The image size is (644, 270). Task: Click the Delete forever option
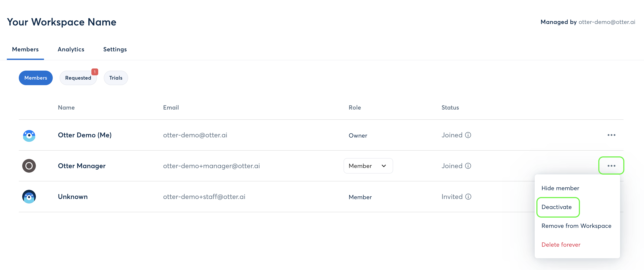561,245
